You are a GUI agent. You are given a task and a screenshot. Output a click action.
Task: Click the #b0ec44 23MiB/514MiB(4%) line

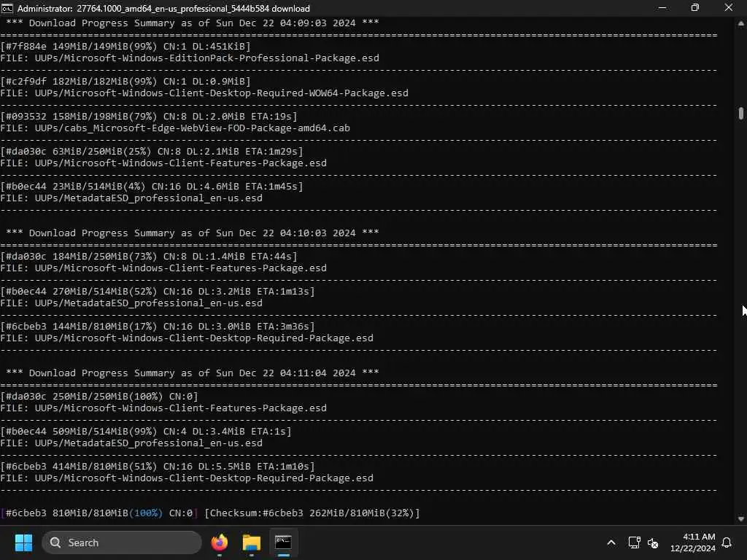(x=152, y=186)
